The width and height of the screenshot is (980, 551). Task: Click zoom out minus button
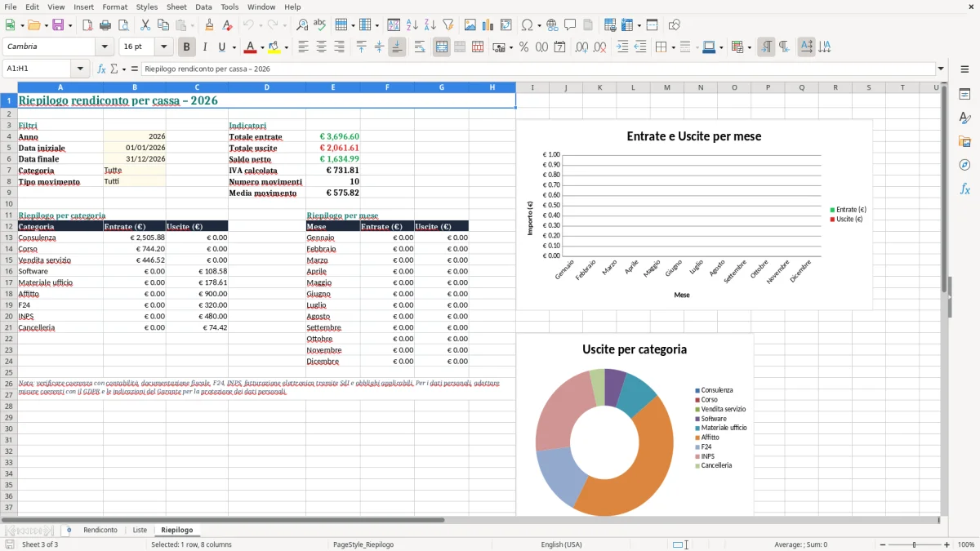tap(881, 544)
